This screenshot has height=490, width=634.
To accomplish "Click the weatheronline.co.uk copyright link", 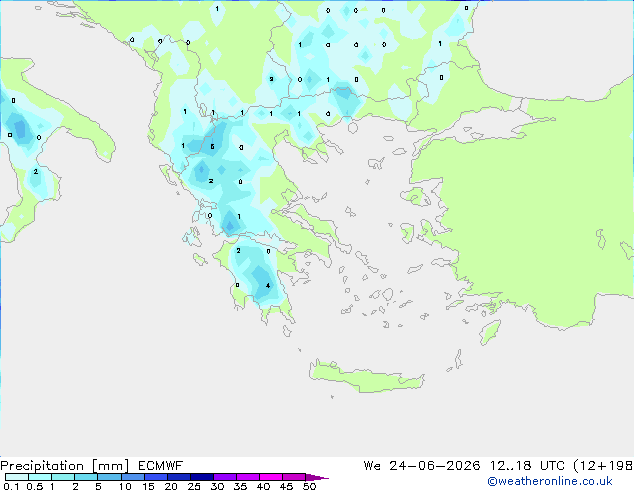I will click(550, 481).
